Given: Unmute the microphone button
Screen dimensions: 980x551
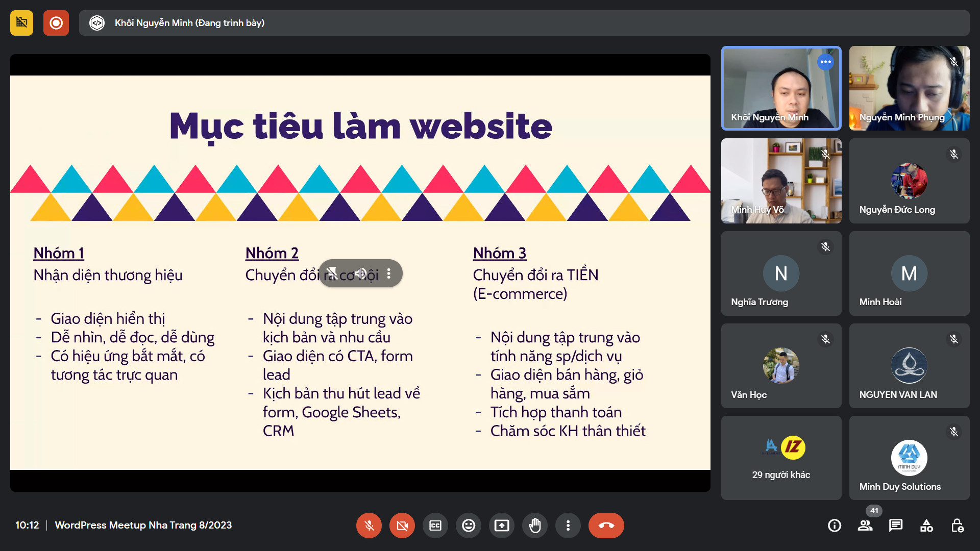Looking at the screenshot, I should point(369,525).
